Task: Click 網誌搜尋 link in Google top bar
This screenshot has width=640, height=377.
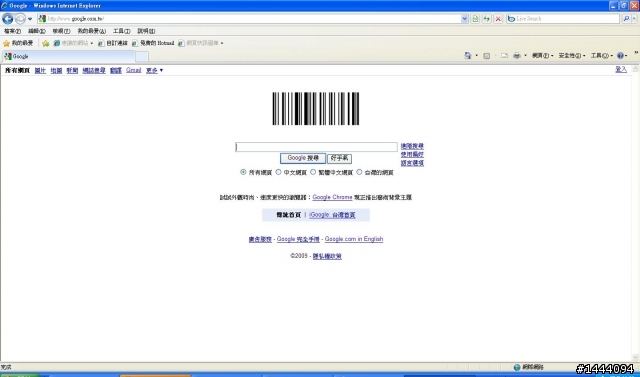Action: (x=94, y=71)
